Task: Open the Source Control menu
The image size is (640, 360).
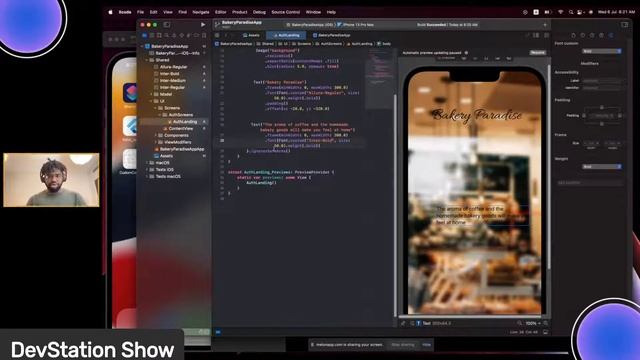Action: pos(285,12)
